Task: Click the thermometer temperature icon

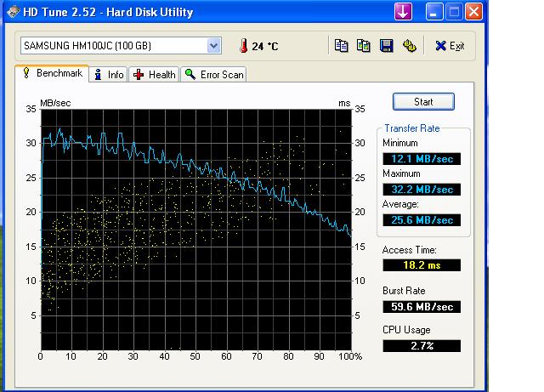Action: click(x=244, y=45)
